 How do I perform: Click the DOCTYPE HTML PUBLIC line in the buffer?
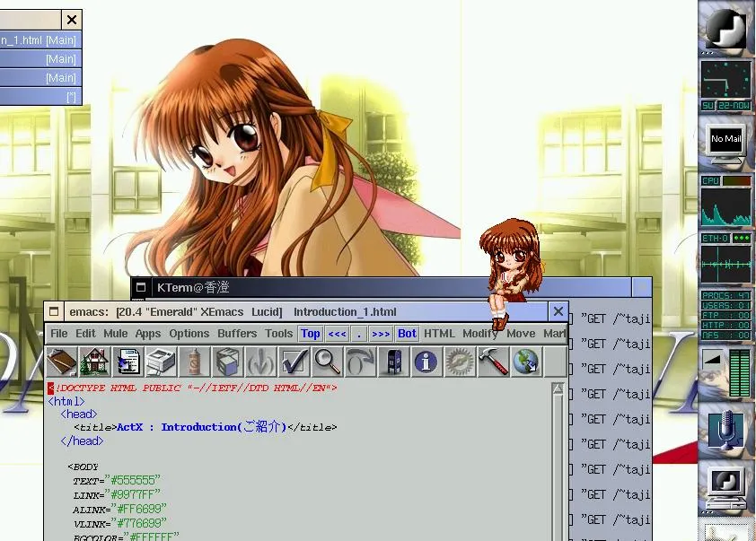pos(193,388)
